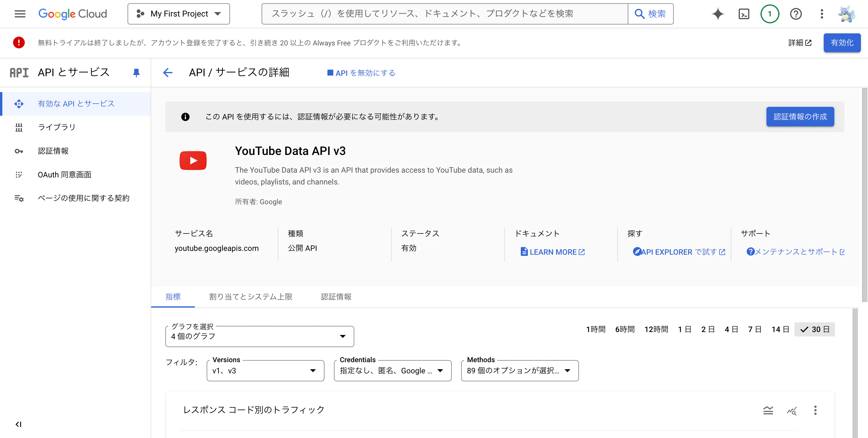
Task: Click the help question mark icon
Action: pyautogui.click(x=796, y=14)
